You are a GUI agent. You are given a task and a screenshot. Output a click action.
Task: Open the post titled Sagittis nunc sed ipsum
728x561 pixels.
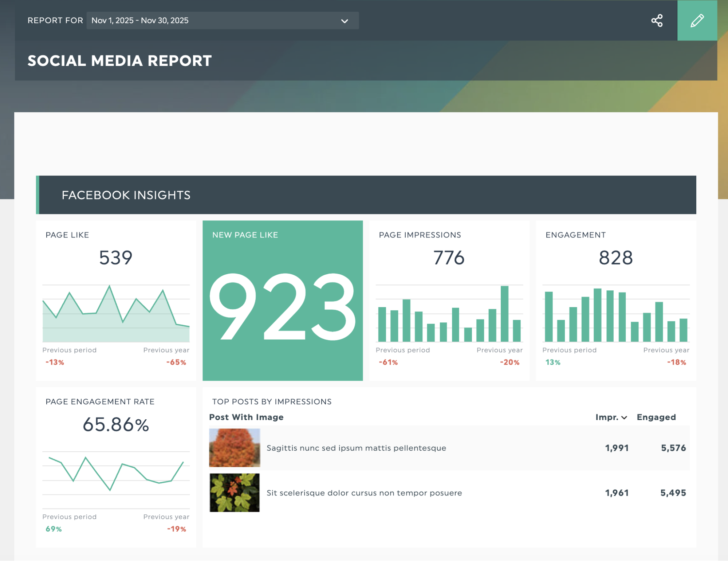click(x=356, y=448)
